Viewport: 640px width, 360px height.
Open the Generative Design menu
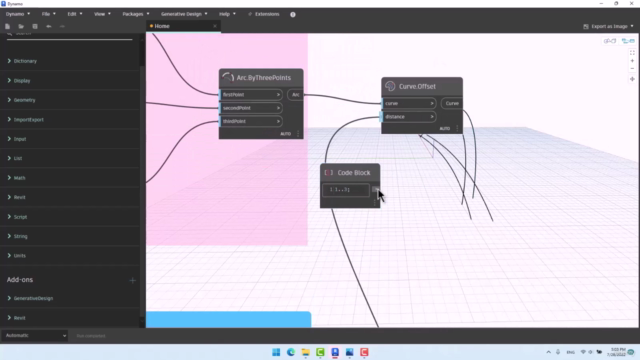[x=184, y=14]
